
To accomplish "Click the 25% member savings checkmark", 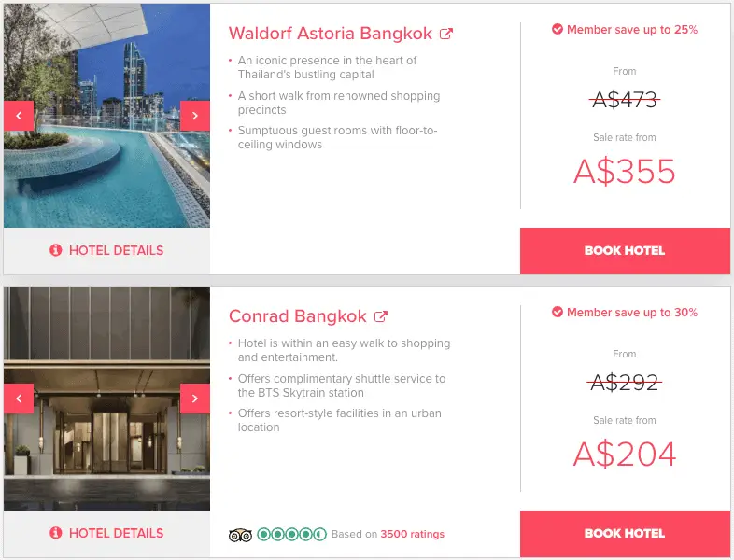I will coord(558,29).
